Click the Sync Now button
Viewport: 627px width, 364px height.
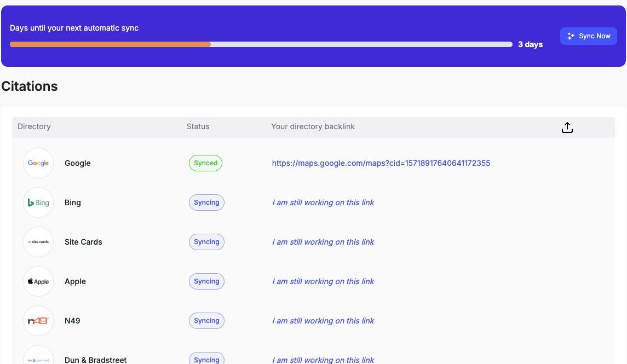[x=588, y=36]
